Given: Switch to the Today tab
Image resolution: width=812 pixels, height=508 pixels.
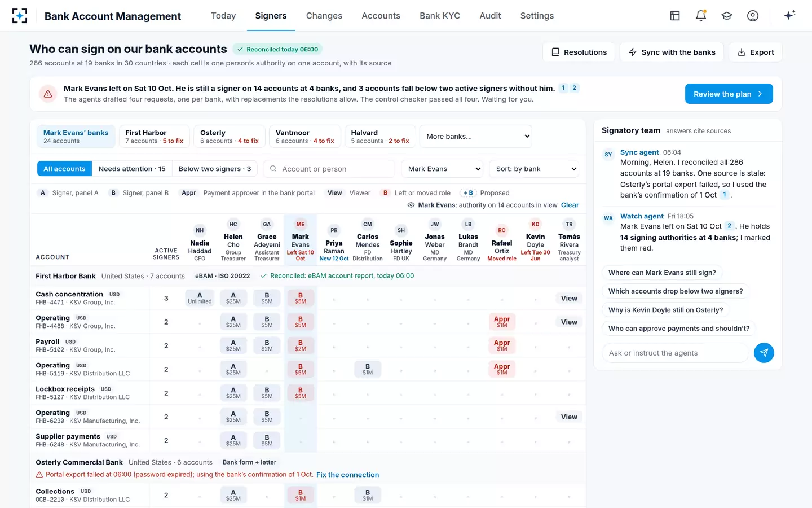Looking at the screenshot, I should [223, 16].
